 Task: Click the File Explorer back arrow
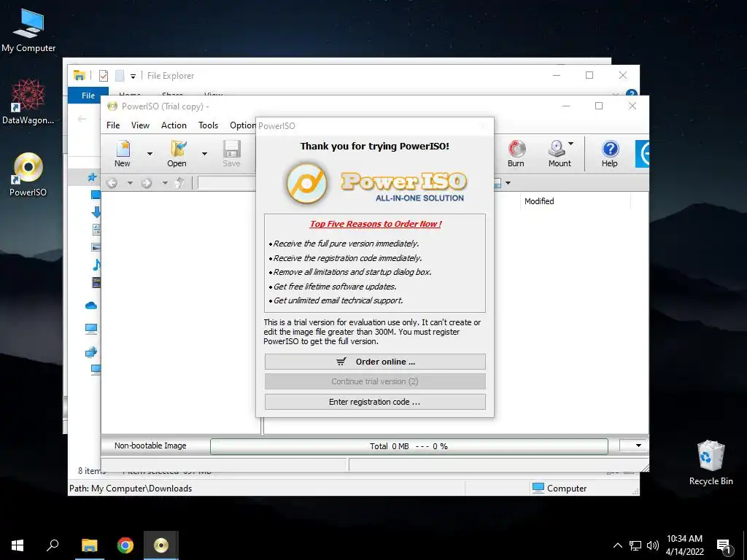coord(82,119)
